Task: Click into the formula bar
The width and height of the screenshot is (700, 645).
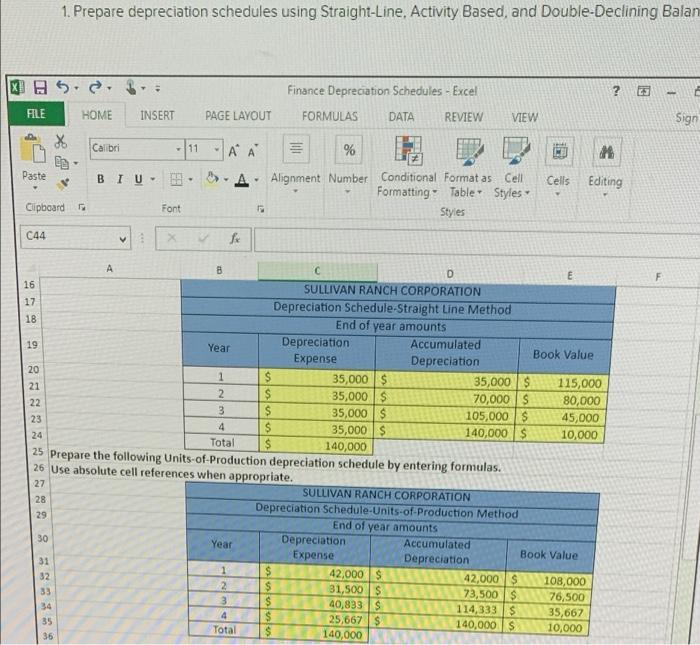Action: point(475,242)
